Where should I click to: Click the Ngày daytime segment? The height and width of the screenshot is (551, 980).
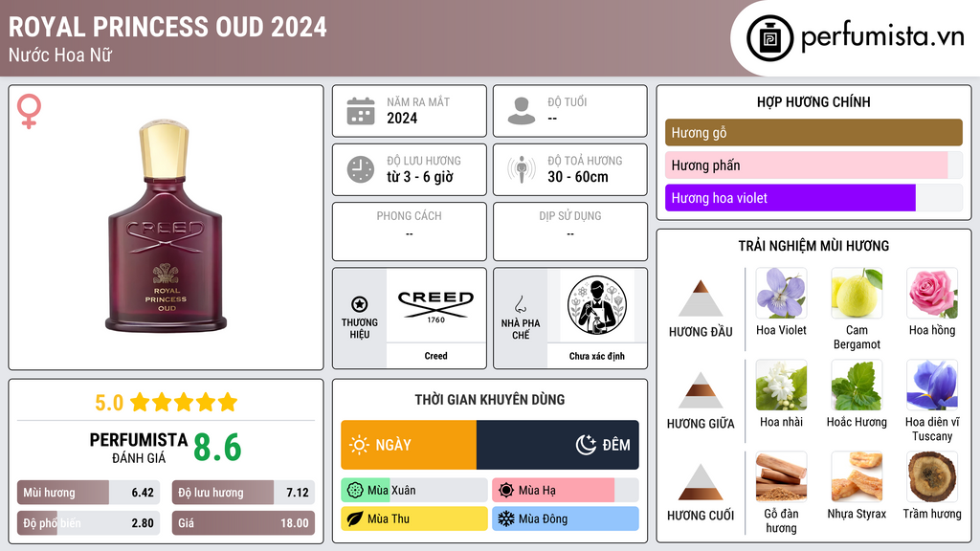[x=408, y=445]
